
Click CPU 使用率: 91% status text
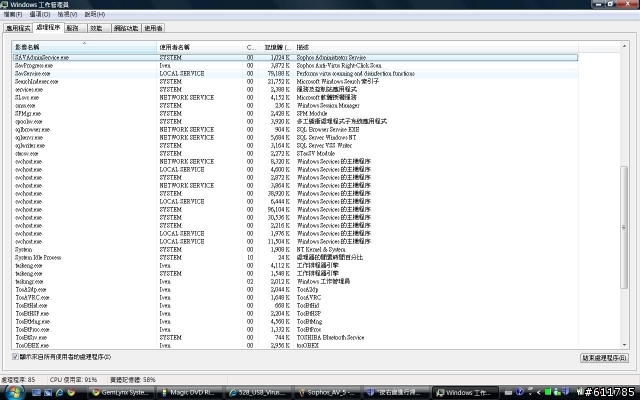pyautogui.click(x=73, y=380)
